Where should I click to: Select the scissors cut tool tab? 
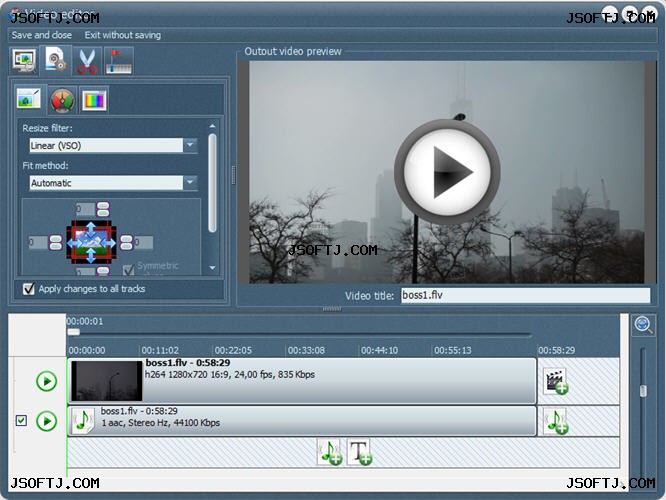coord(87,61)
